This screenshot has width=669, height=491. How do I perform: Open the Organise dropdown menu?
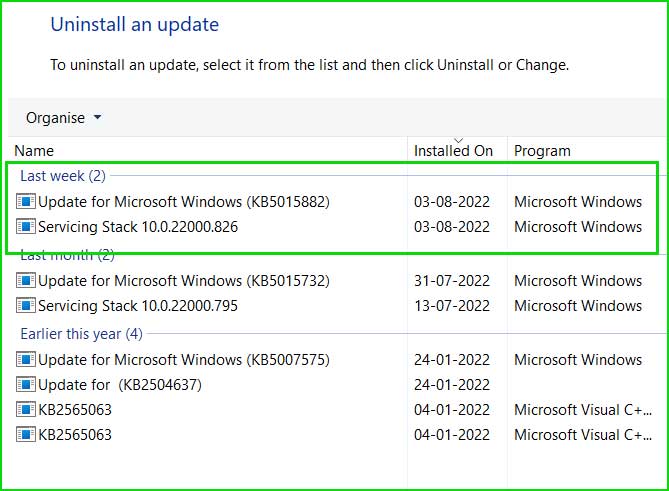click(64, 118)
